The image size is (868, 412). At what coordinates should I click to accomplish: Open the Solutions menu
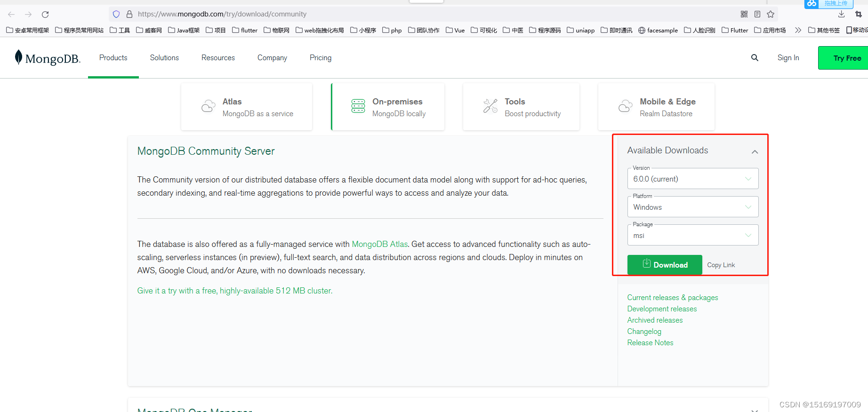tap(164, 57)
